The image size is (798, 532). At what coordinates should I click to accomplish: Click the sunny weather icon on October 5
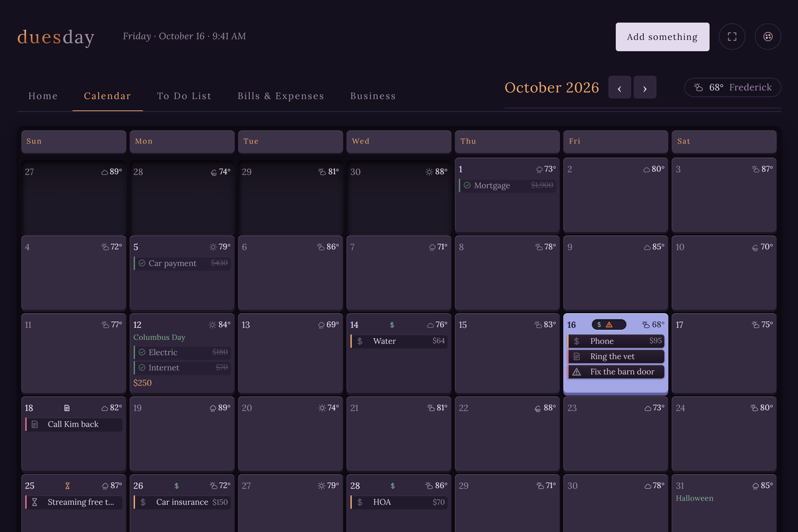click(213, 247)
